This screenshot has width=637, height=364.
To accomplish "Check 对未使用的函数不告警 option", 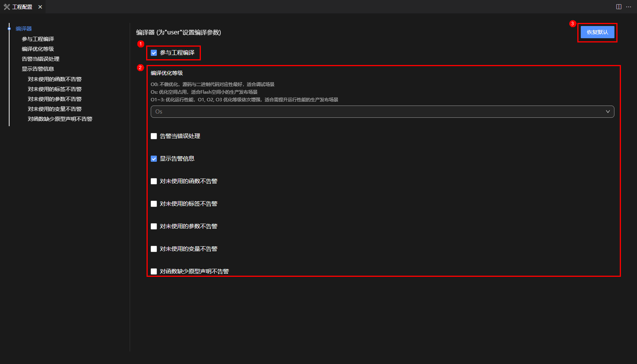I will click(x=154, y=181).
